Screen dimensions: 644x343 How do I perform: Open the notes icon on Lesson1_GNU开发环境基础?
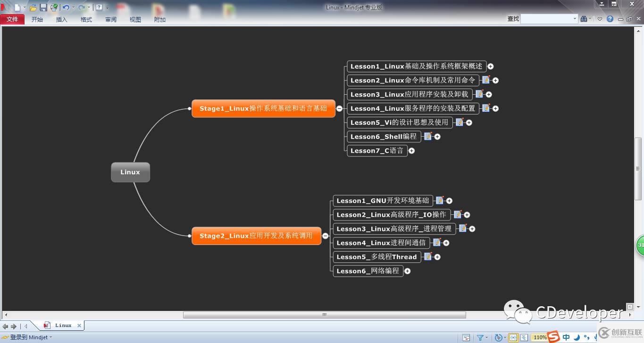tap(440, 200)
